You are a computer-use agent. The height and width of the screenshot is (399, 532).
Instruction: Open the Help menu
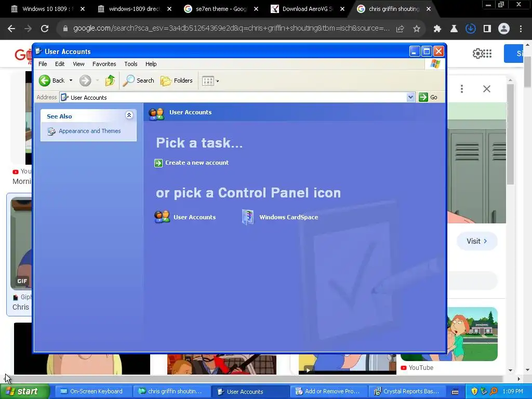pos(151,64)
